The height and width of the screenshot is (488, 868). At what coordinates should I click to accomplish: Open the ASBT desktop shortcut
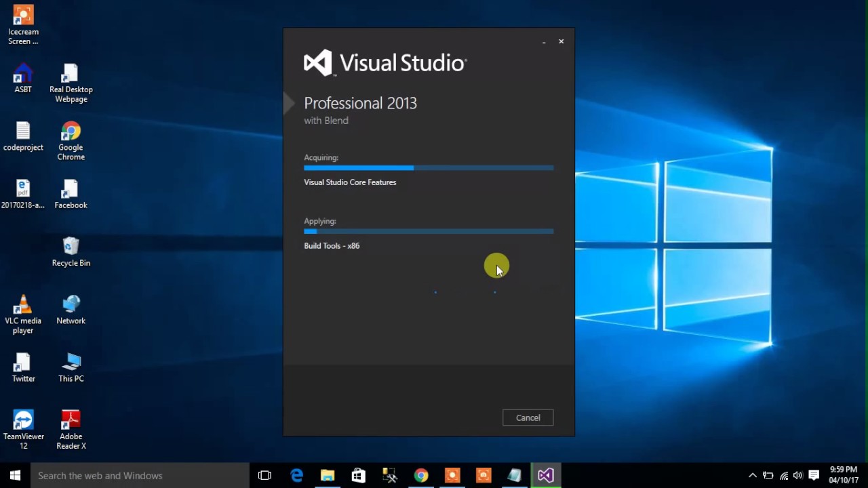(x=23, y=79)
